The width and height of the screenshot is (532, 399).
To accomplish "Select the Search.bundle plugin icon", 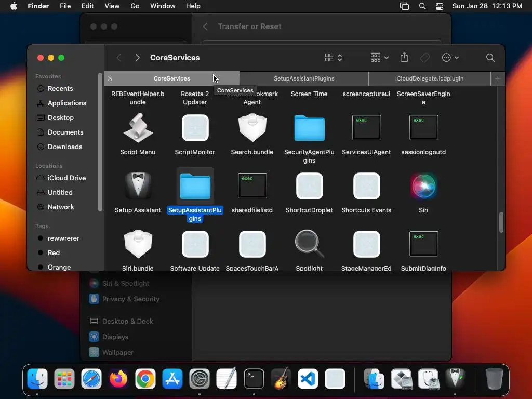I will pyautogui.click(x=252, y=128).
